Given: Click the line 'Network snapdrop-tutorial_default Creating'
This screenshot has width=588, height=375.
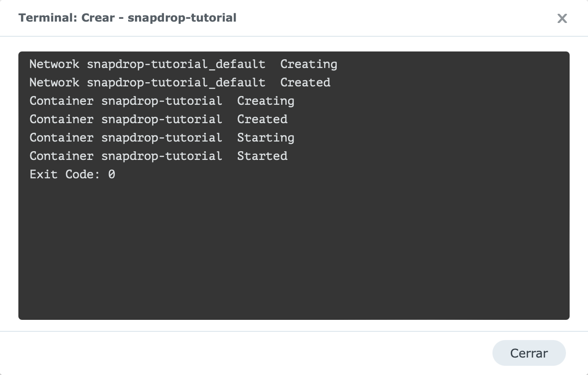Looking at the screenshot, I should pyautogui.click(x=184, y=64).
